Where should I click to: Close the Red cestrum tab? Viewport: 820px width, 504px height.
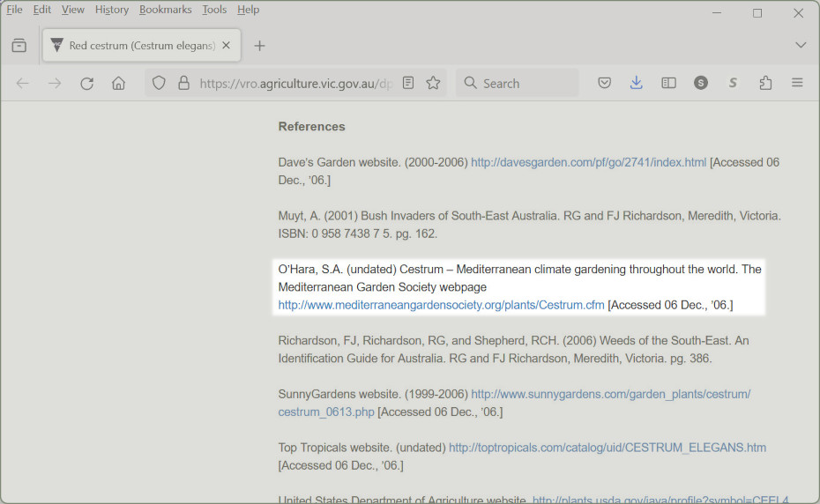[x=227, y=45]
